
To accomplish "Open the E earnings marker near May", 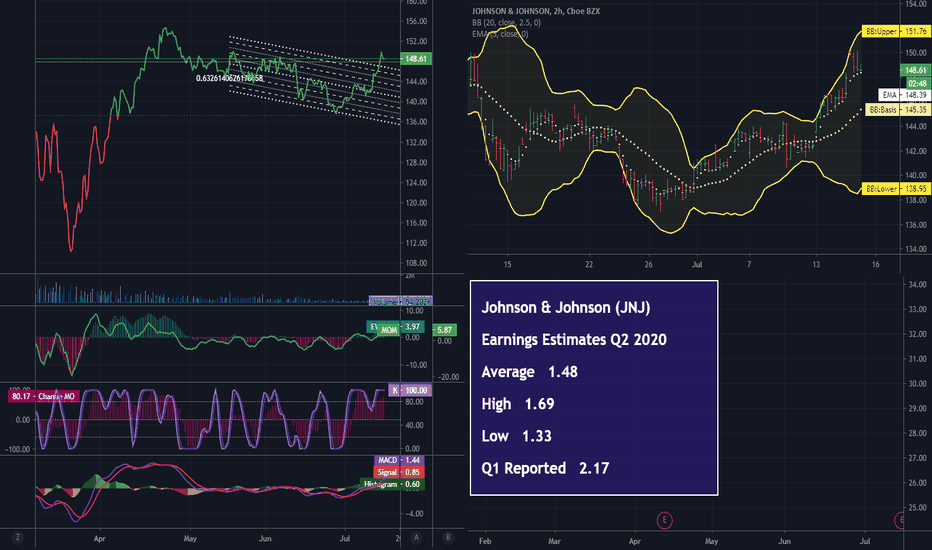I will 665,520.
